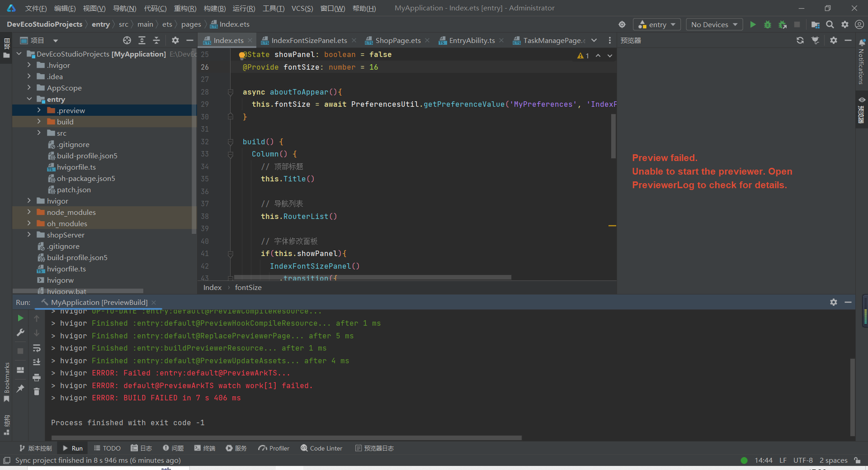Expand the node_modules folder
868x470 pixels.
(x=29, y=212)
